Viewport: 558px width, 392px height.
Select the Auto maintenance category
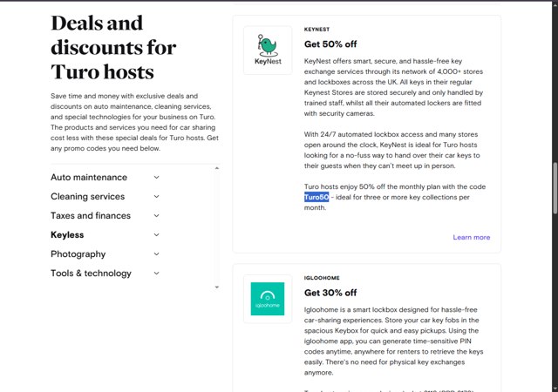pos(89,177)
